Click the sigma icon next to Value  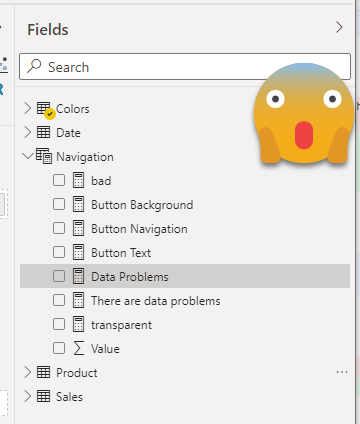[x=79, y=348]
